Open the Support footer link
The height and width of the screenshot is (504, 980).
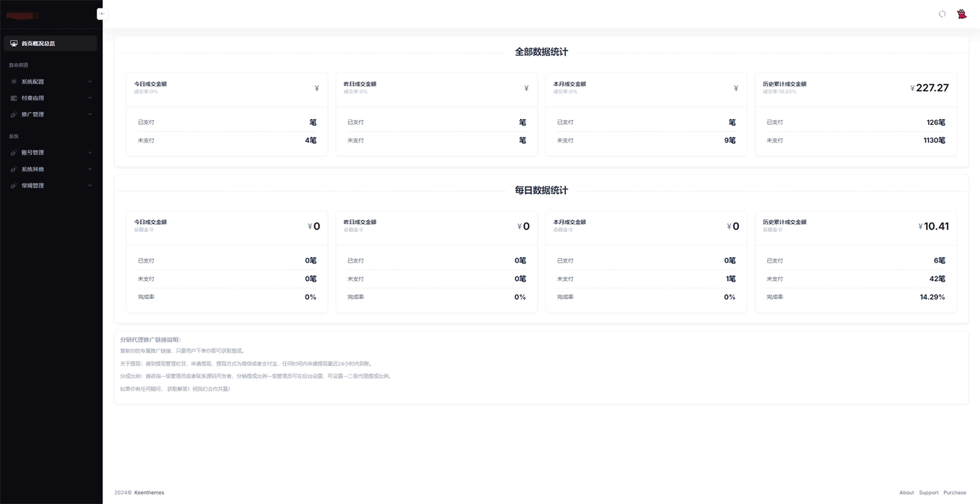(x=928, y=493)
